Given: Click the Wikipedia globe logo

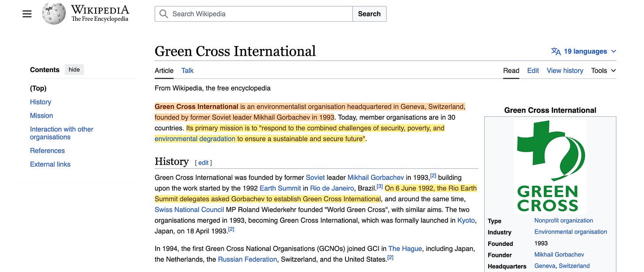Looking at the screenshot, I should 54,14.
